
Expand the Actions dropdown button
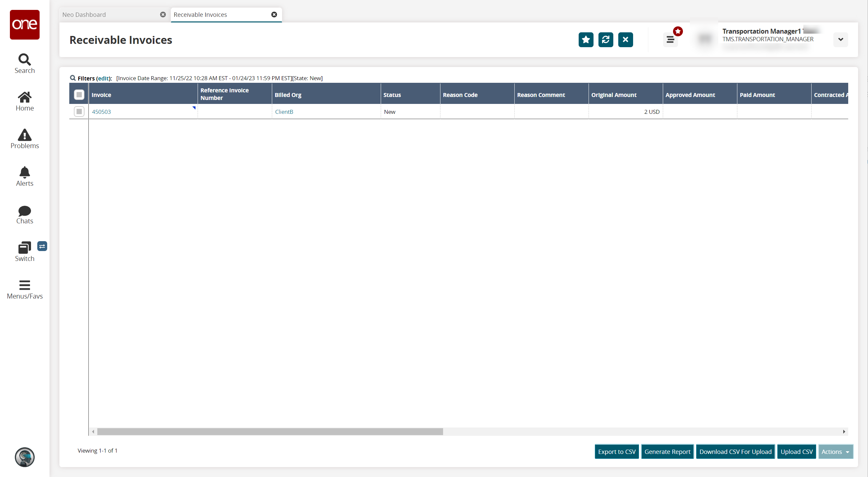tap(835, 451)
